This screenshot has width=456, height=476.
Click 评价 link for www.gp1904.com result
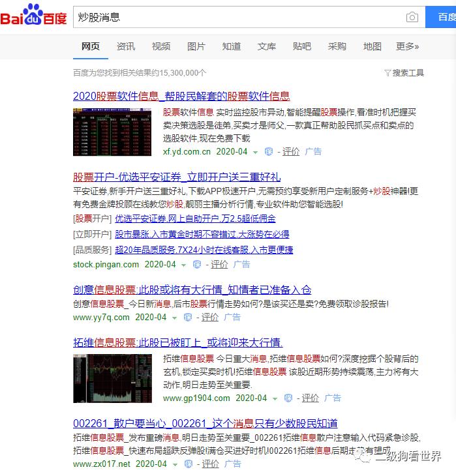310,398
